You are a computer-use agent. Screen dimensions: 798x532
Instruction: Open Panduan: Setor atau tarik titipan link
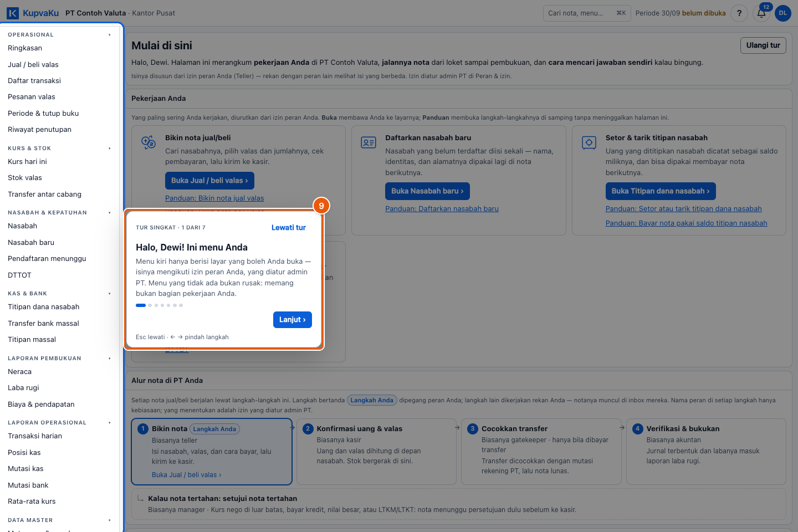[x=683, y=209]
